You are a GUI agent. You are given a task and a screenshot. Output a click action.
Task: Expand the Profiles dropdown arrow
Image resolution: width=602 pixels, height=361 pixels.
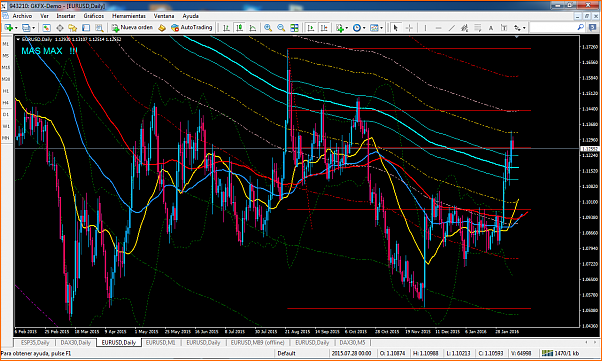34,28
